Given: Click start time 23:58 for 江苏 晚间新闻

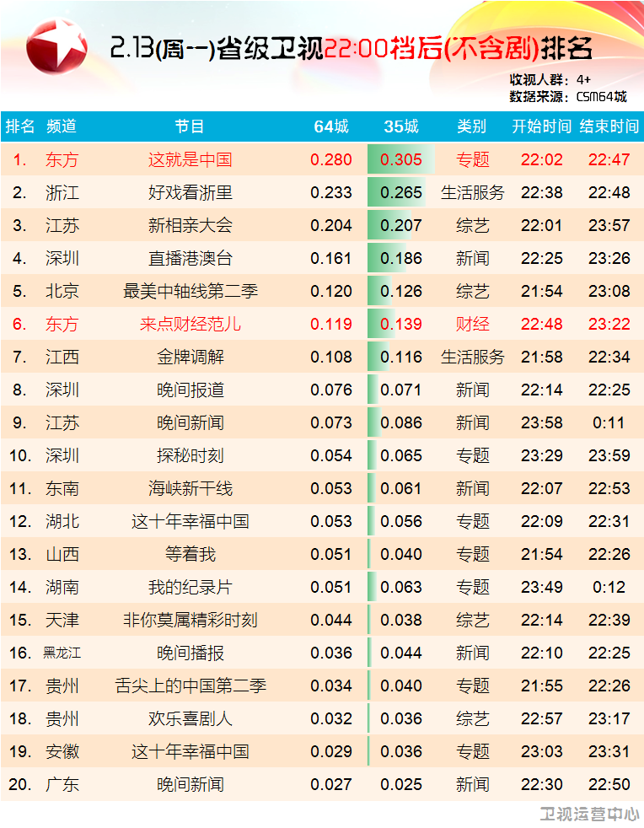Looking at the screenshot, I should pyautogui.click(x=542, y=422).
